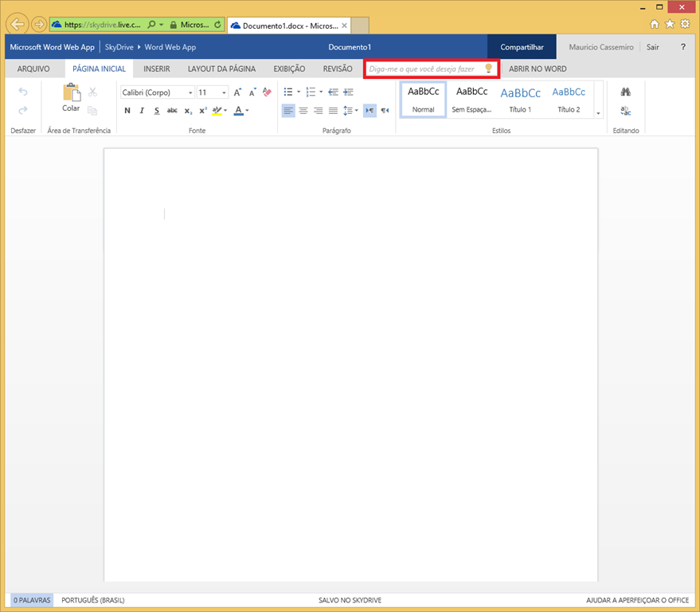Viewport: 700px width, 612px height.
Task: Click the 'Diga-me o que você deseja fazer' box
Action: (x=424, y=69)
